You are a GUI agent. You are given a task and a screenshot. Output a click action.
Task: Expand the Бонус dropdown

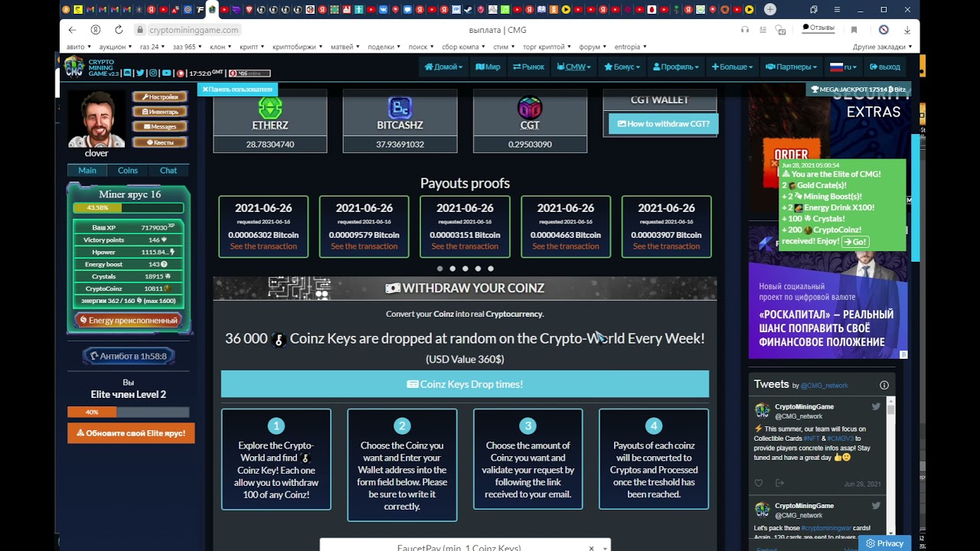click(622, 67)
